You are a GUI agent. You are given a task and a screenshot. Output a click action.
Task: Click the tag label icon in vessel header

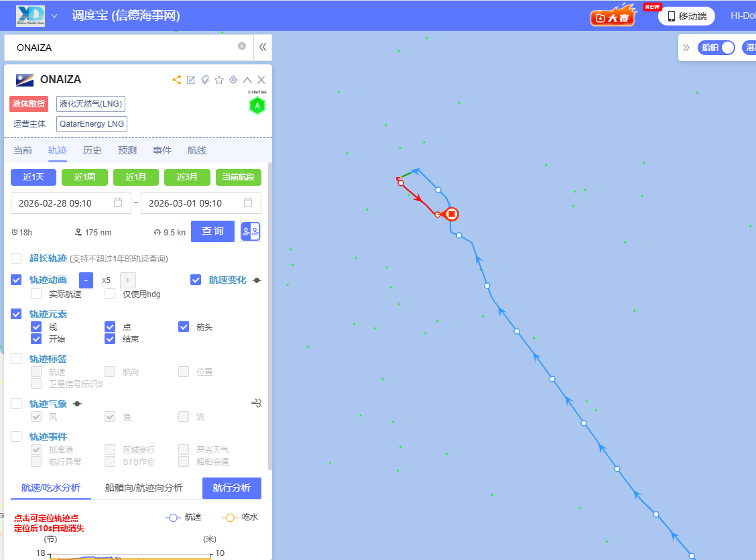click(x=205, y=80)
